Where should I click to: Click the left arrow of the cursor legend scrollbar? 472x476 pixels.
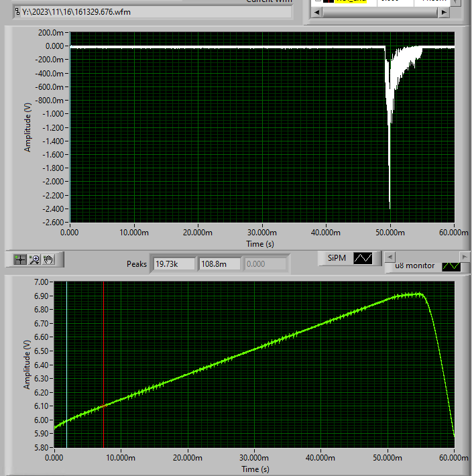(x=317, y=13)
